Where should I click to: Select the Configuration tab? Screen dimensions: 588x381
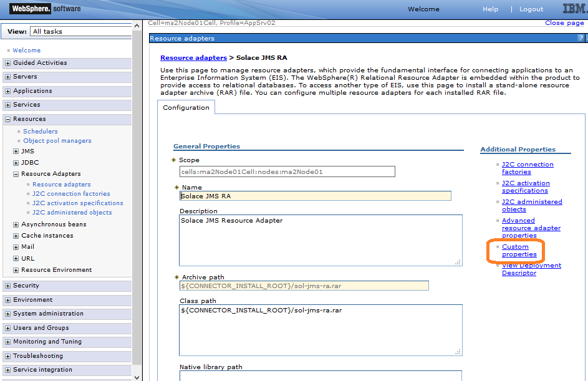point(186,107)
